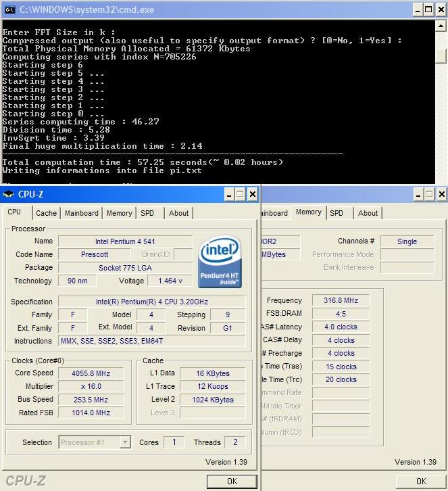The height and width of the screenshot is (491, 448).
Task: Click the Rated FSB value '1014.0 MHz'
Action: pyautogui.click(x=91, y=413)
